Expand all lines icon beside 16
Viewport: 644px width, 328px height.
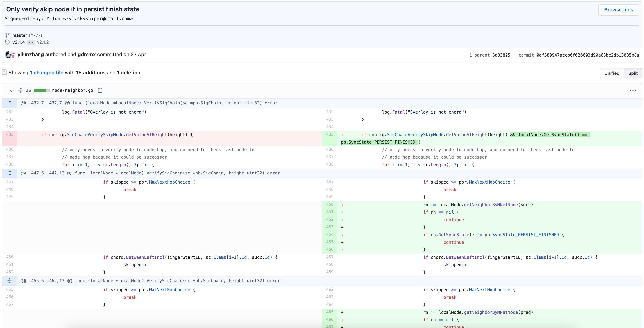21,90
